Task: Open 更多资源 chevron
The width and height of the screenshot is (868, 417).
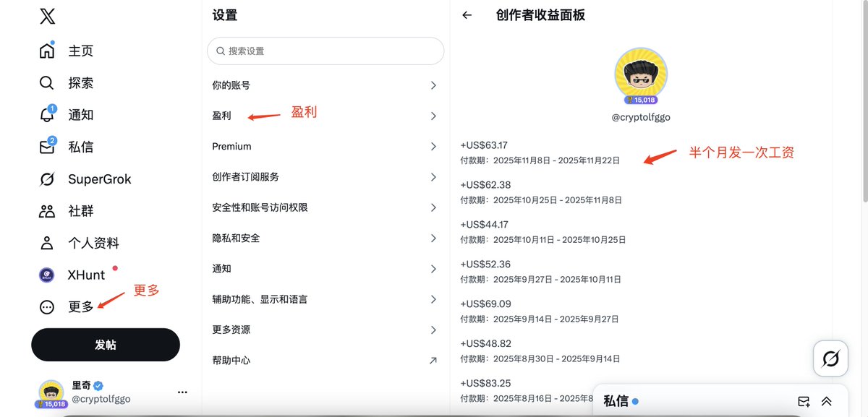Action: click(433, 330)
